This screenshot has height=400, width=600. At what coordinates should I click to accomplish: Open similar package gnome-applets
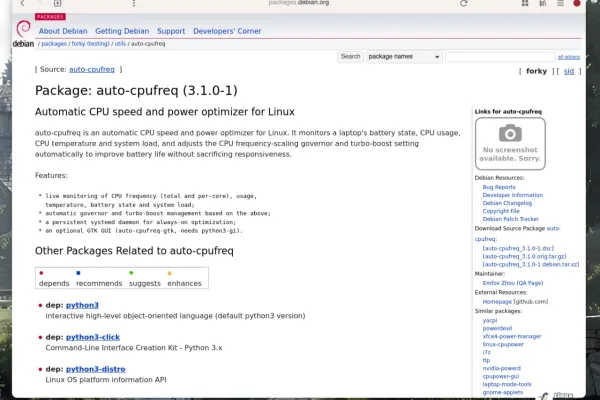coord(503,392)
